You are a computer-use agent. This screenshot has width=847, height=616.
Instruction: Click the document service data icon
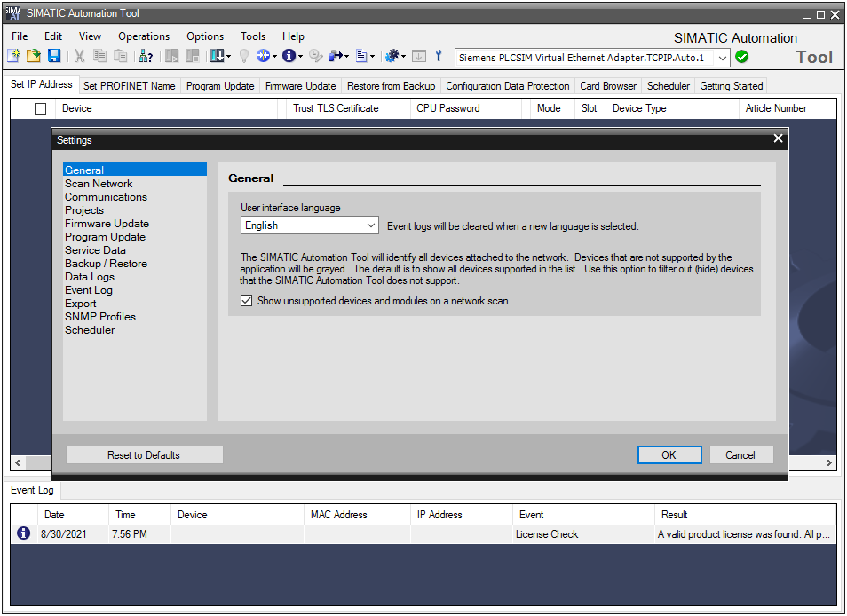[361, 56]
